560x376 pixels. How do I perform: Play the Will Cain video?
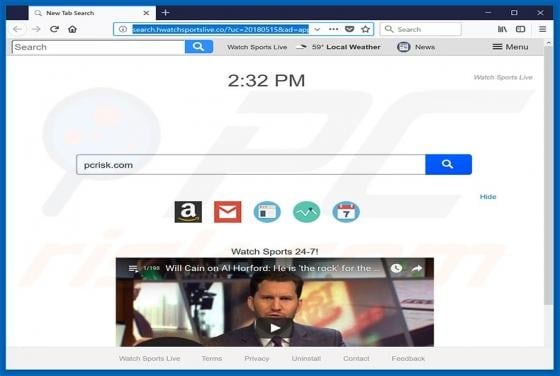click(275, 328)
